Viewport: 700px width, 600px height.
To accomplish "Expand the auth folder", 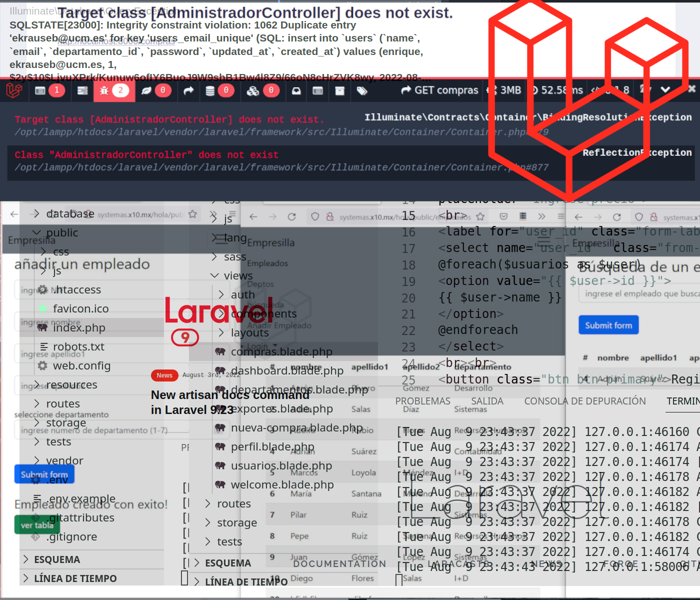I will [221, 294].
